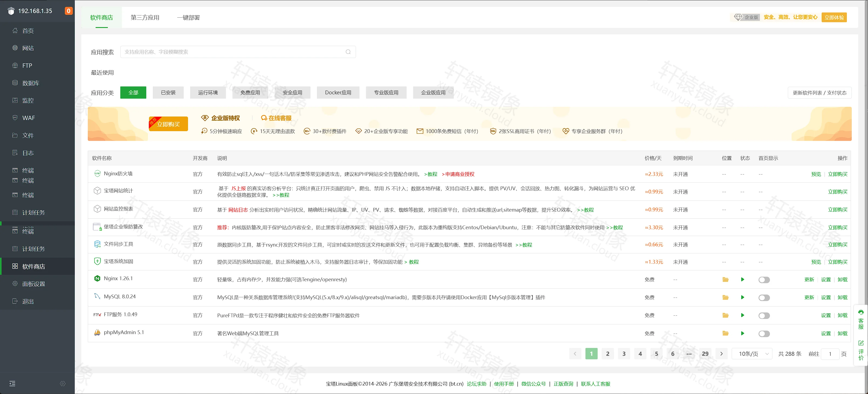868x394 pixels.
Task: Go to next page with right chevron
Action: point(721,354)
